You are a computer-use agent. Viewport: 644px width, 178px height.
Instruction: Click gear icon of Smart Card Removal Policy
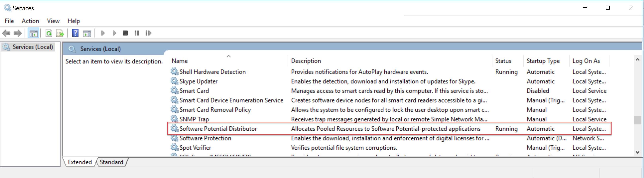[174, 110]
